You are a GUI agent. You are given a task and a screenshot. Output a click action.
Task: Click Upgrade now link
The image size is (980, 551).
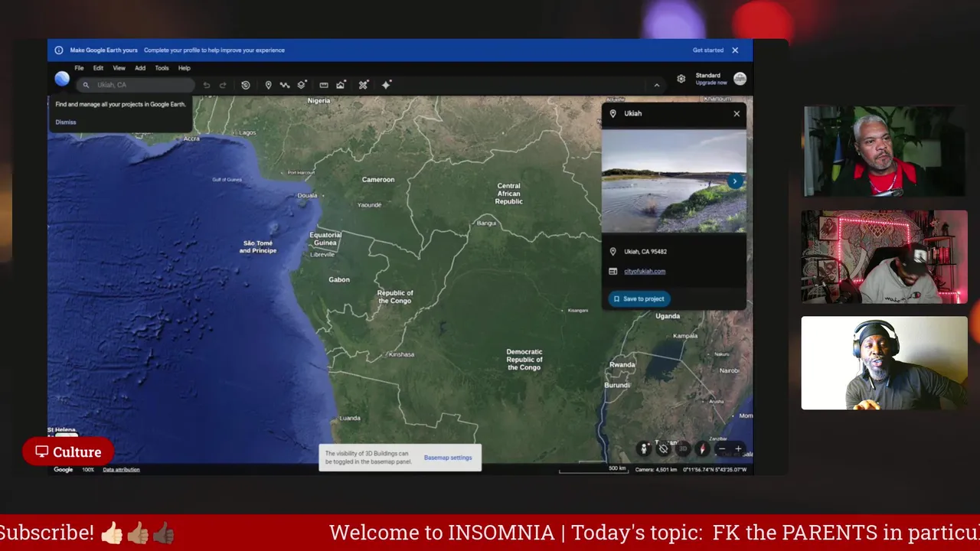coord(711,83)
